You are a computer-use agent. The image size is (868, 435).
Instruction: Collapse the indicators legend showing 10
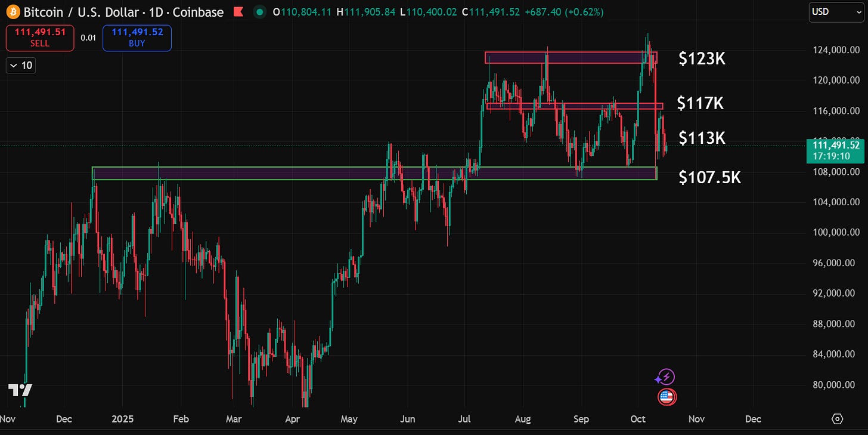tap(21, 66)
